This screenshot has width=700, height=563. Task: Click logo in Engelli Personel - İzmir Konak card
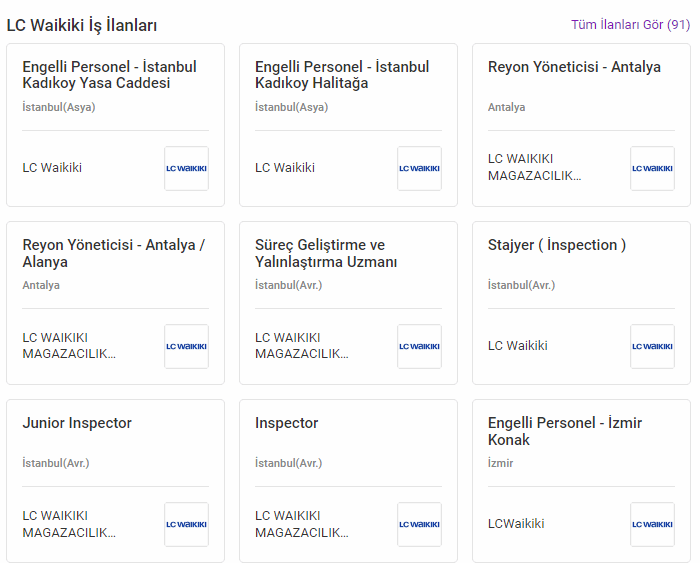pos(652,524)
